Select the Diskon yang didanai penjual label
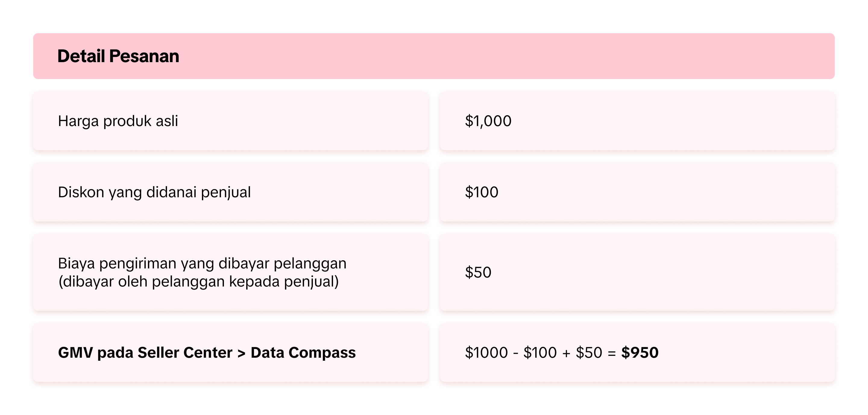Screen dimensions: 868x415 click(x=154, y=192)
